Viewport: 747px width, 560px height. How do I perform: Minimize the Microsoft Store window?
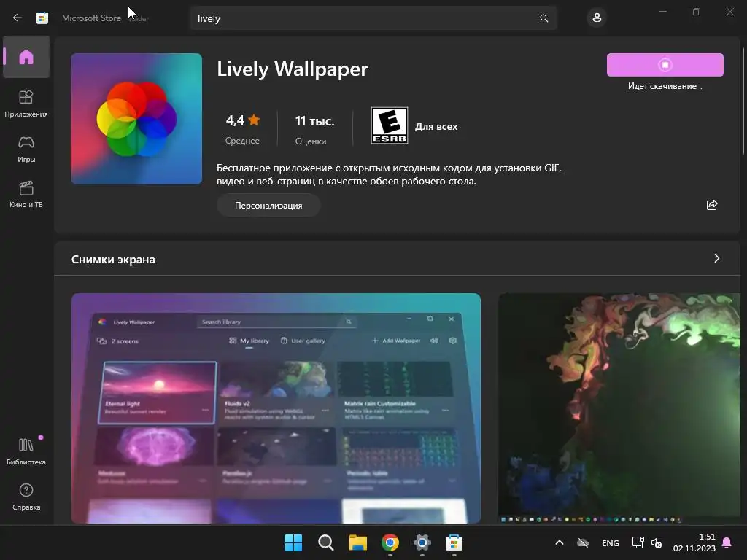662,12
